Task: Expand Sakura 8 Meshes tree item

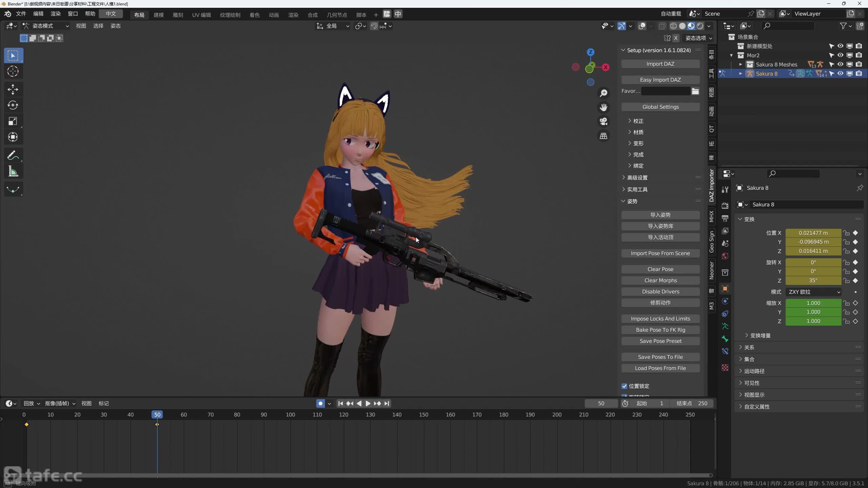Action: tap(741, 64)
